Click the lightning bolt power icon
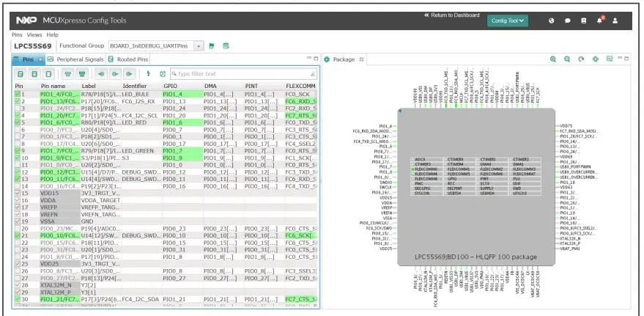Viewport: 644px width, 316px height. 148,74
